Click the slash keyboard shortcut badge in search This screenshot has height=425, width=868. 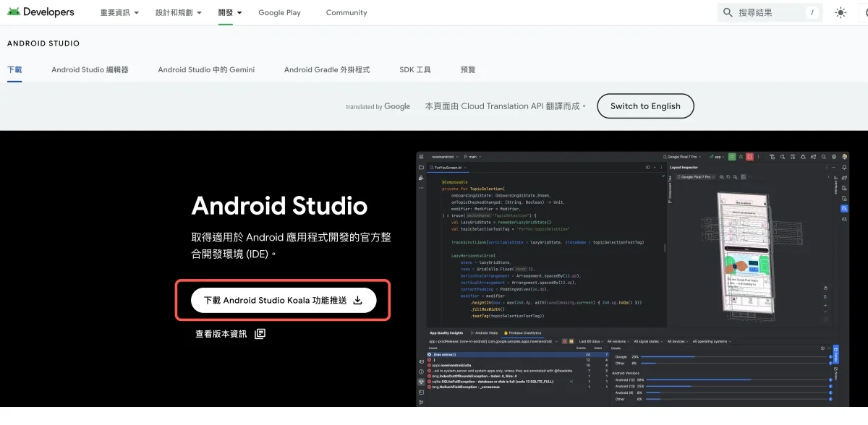tap(813, 12)
